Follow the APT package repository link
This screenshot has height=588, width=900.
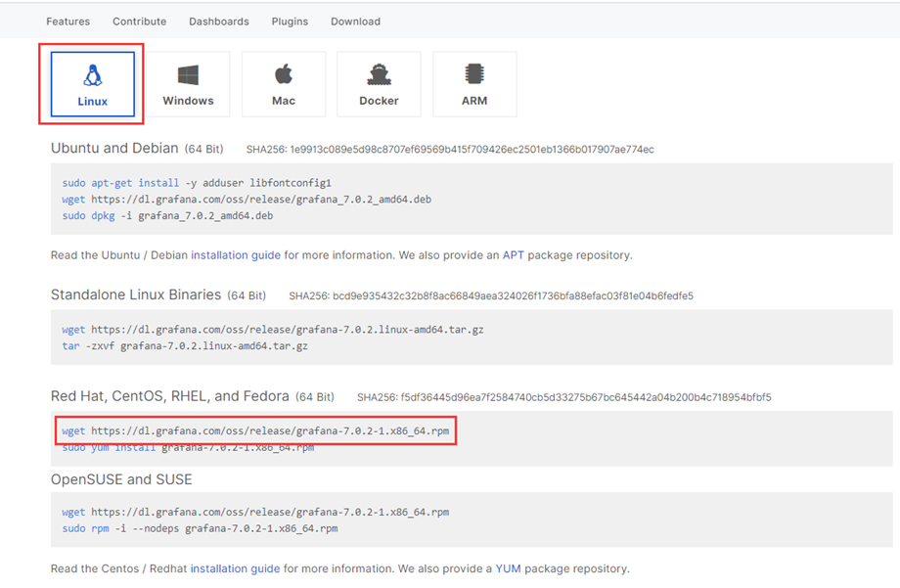click(514, 255)
